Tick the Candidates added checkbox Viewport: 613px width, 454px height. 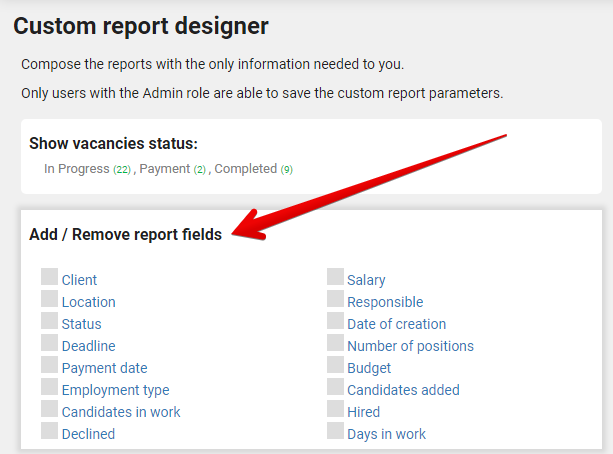click(335, 387)
